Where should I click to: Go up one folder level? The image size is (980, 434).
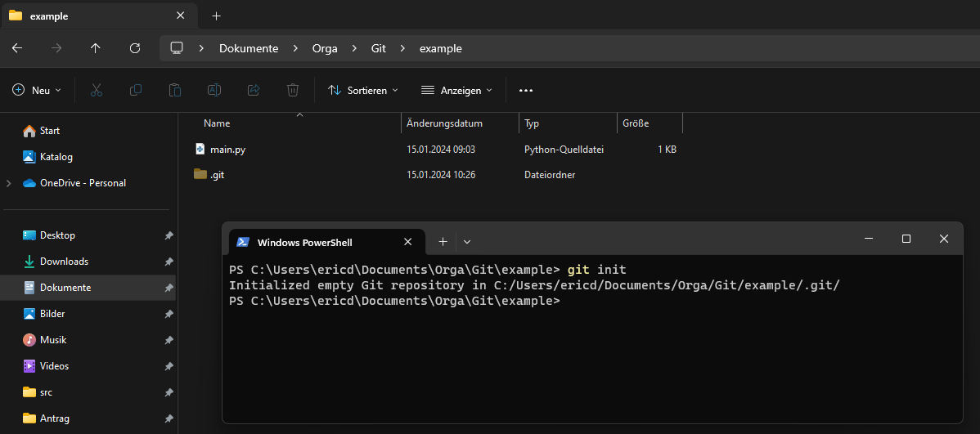95,48
